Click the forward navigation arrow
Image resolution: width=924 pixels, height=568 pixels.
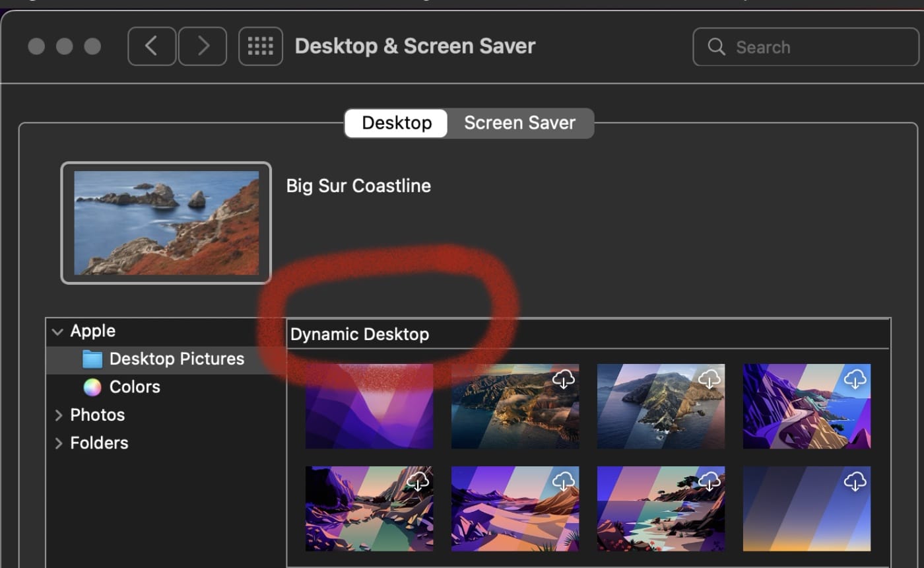coord(203,46)
